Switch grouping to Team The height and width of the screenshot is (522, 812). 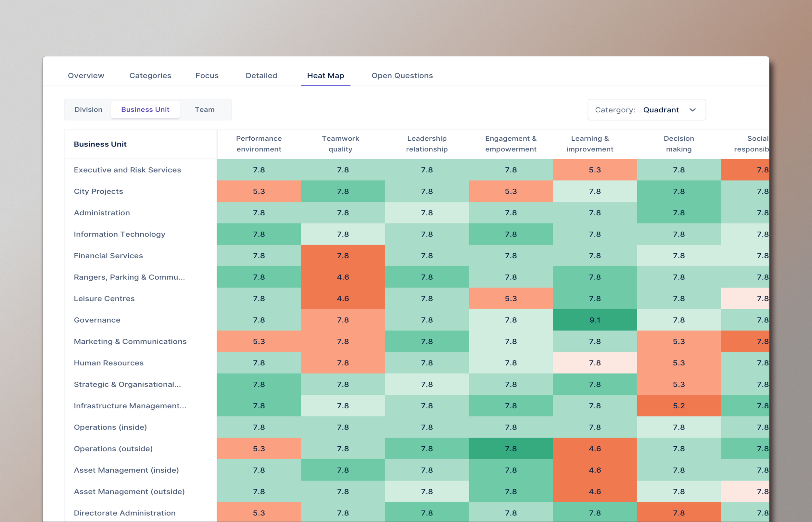204,109
